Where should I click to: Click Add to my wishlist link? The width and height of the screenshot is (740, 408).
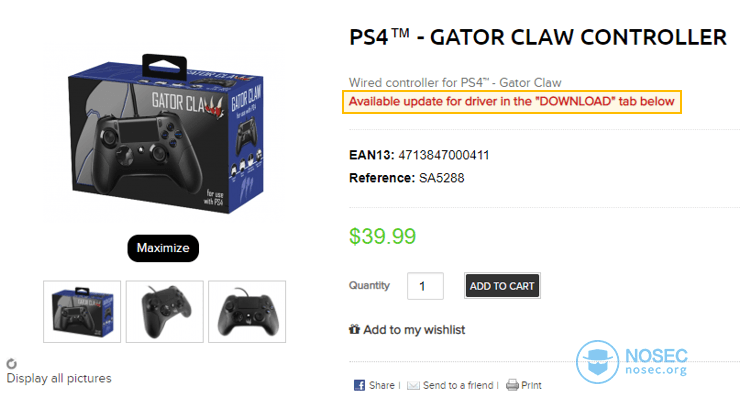(x=414, y=330)
